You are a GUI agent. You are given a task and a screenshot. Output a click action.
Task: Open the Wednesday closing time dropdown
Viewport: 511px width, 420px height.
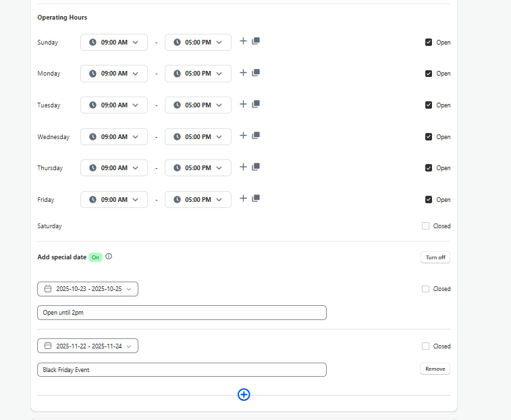(x=198, y=136)
